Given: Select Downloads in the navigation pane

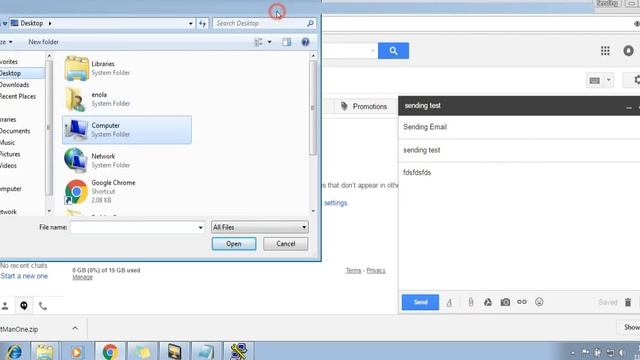Looking at the screenshot, I should [x=14, y=85].
